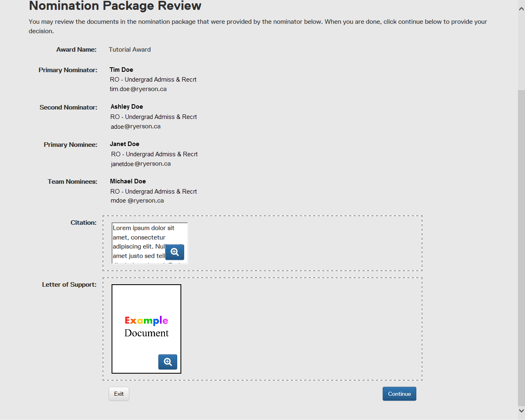
Task: Click the Tutorial Award name value
Action: 130,50
